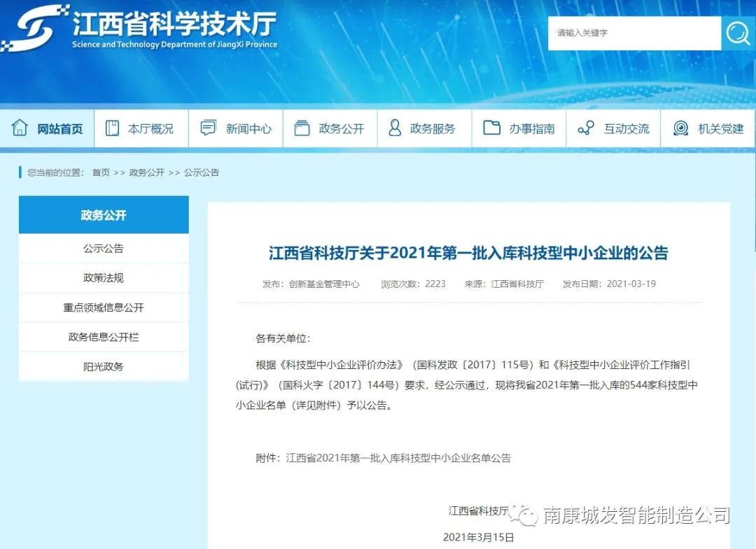Click the folder icon beside 办事指南

[491, 128]
